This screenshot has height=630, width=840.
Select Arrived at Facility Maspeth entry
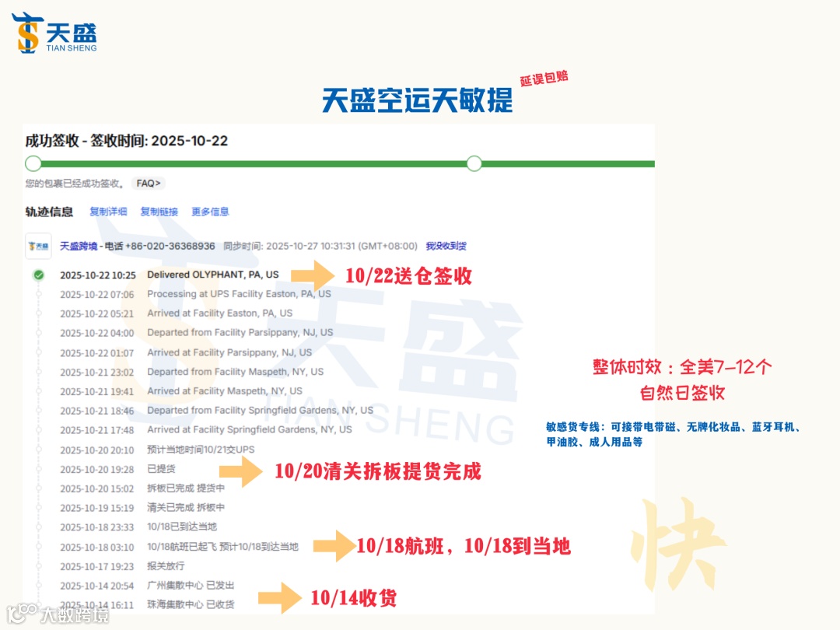[225, 391]
